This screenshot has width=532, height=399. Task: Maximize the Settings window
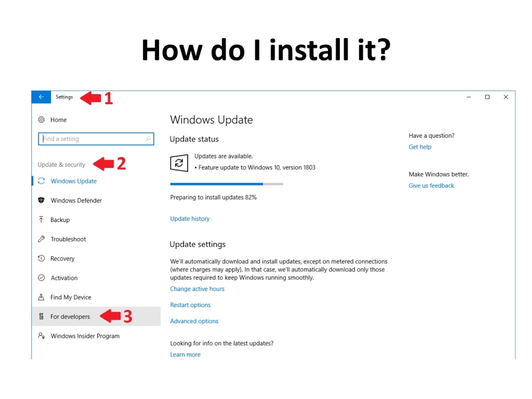[487, 97]
